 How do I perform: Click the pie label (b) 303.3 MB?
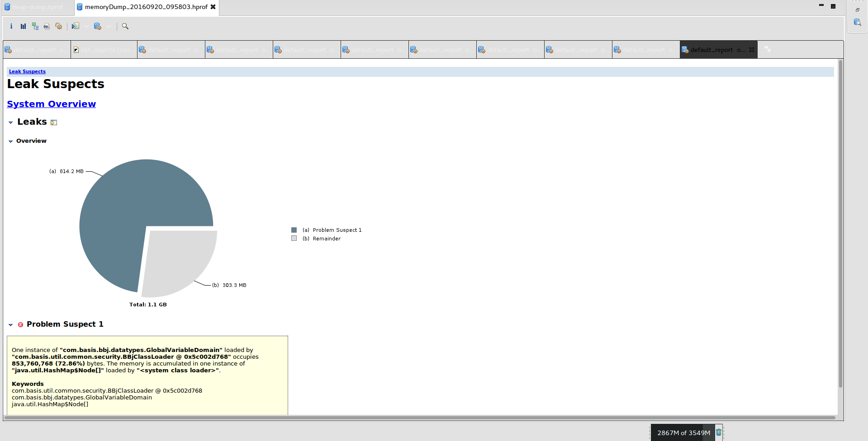(229, 285)
